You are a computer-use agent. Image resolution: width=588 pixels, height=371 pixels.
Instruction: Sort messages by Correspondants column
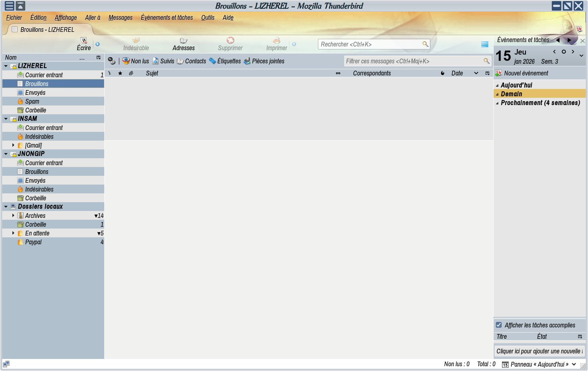[x=372, y=73]
